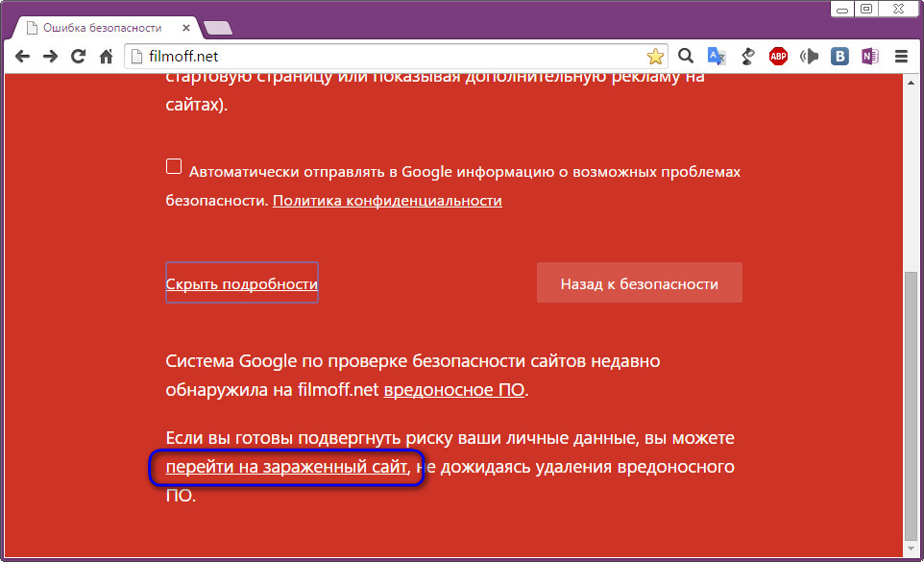
Task: Click the magnifier search extension icon
Action: click(x=686, y=56)
